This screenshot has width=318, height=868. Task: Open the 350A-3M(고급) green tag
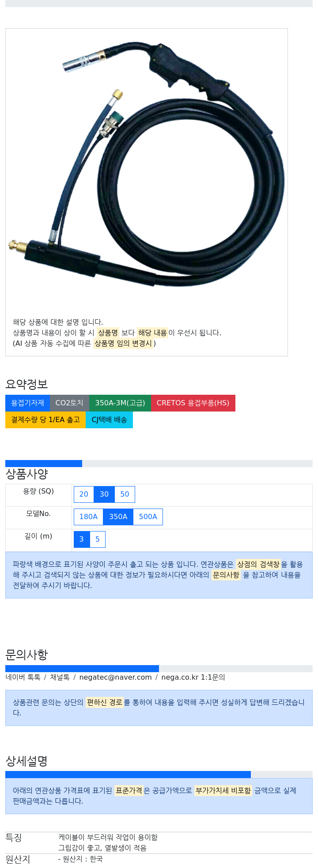coord(120,403)
